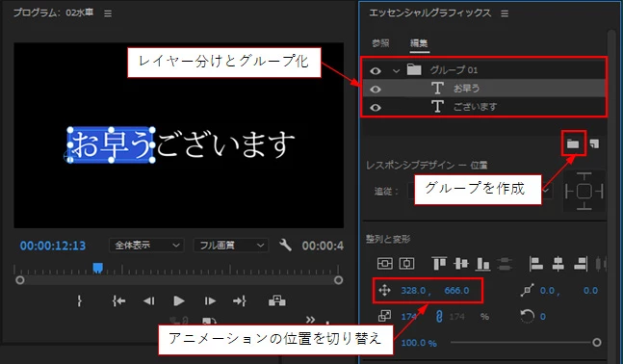Step back one frame
The height and width of the screenshot is (364, 623).
click(148, 300)
